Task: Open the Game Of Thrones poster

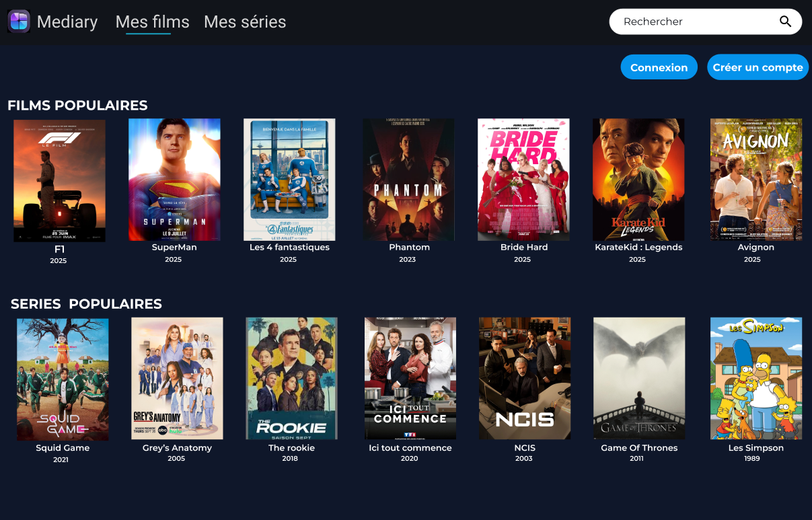Action: (x=639, y=379)
